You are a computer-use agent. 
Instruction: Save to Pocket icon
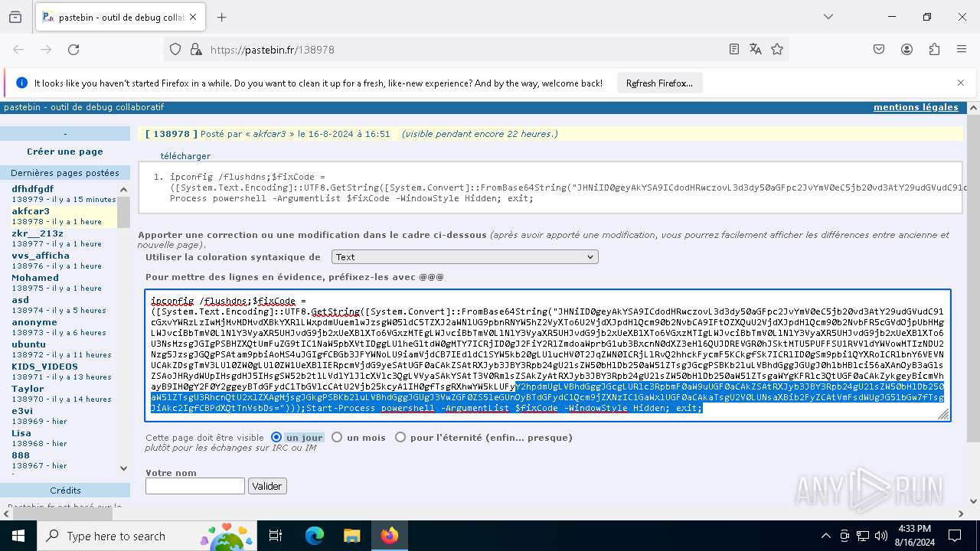point(879,49)
